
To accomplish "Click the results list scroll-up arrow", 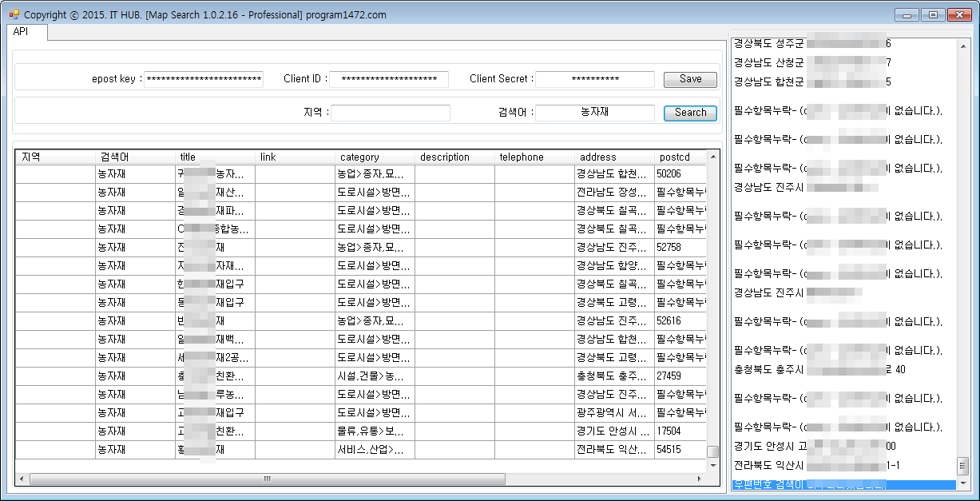I will click(962, 45).
